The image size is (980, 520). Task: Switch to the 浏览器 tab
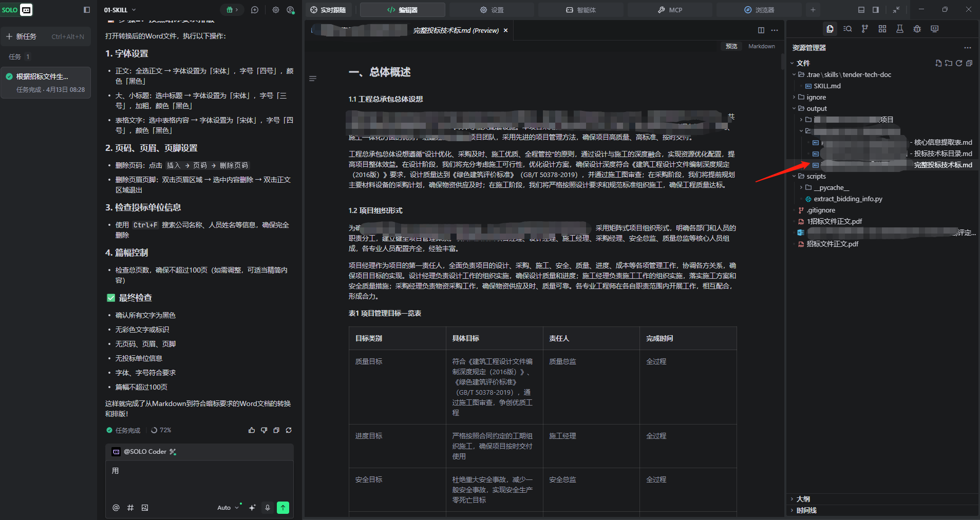759,10
